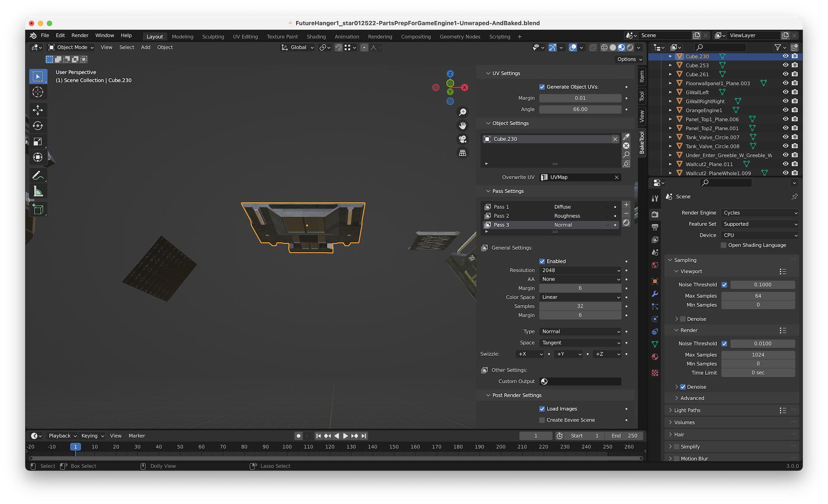Toggle Render Denoise checkbox
The width and height of the screenshot is (828, 504).
[683, 387]
